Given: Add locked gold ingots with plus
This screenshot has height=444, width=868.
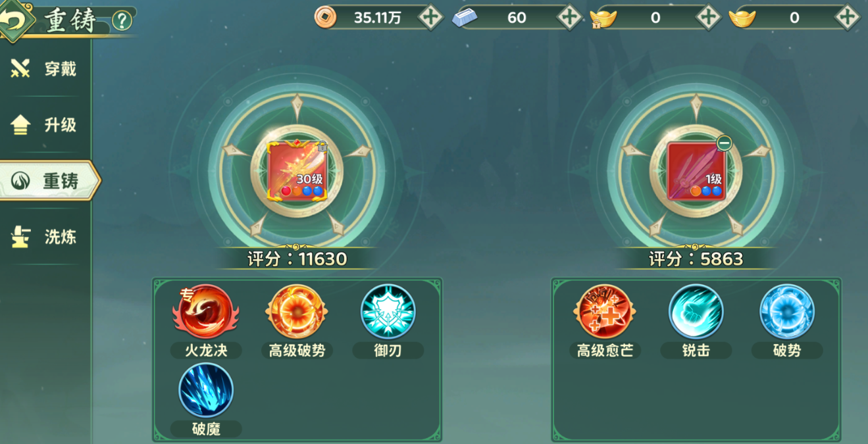Looking at the screenshot, I should pos(708,18).
